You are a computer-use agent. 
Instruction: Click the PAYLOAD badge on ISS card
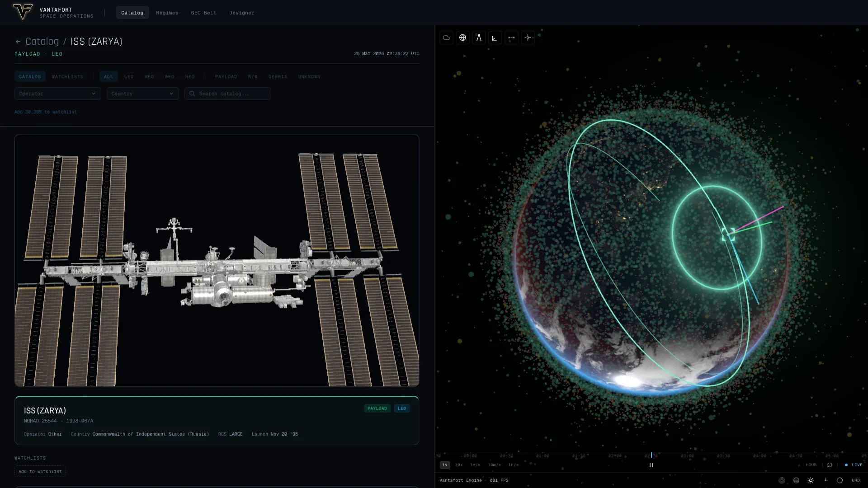377,408
